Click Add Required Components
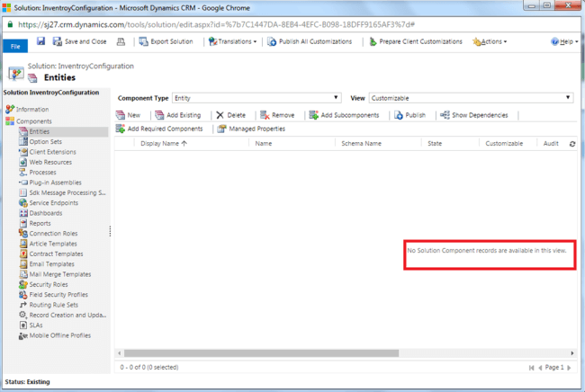This screenshot has width=585, height=392. click(x=159, y=129)
